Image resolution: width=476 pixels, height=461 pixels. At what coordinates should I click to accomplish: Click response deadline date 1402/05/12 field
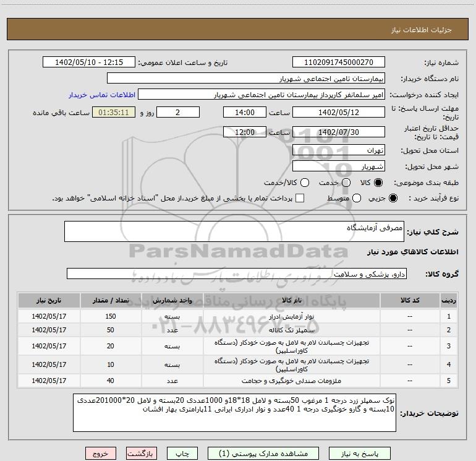tap(339, 112)
